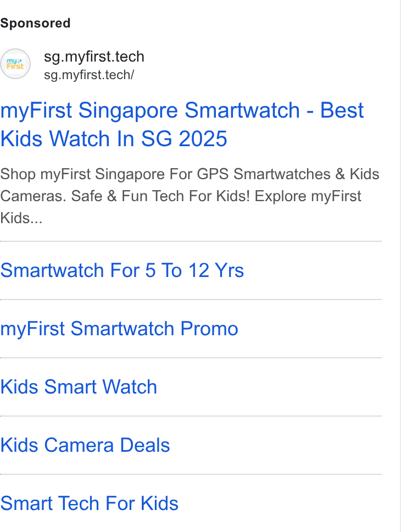Image resolution: width=401 pixels, height=532 pixels.
Task: Click the sg.myfirst.tech/ URL text
Action: (89, 75)
